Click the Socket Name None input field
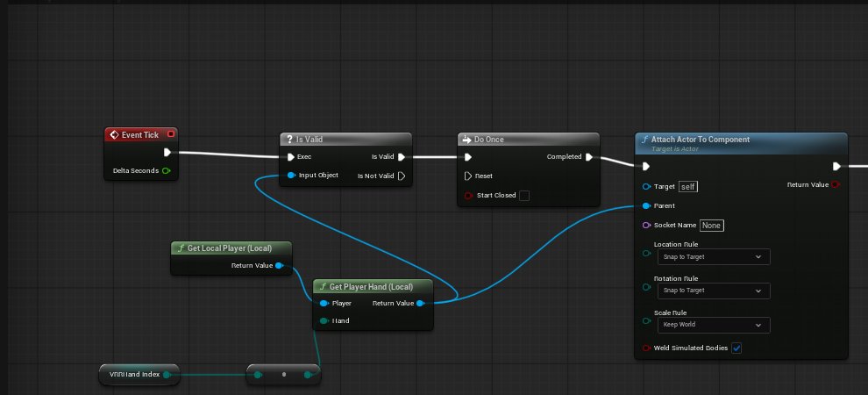Viewport: 868px width, 395px height. (x=711, y=226)
